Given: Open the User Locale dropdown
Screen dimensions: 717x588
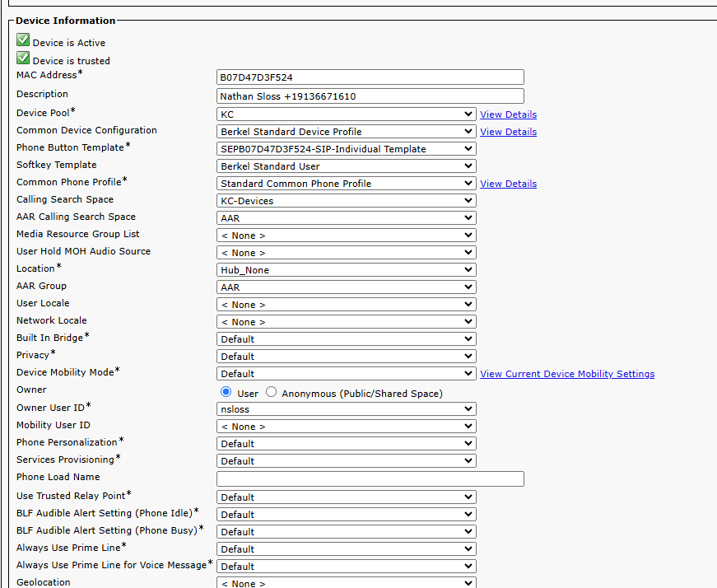Looking at the screenshot, I should click(347, 305).
